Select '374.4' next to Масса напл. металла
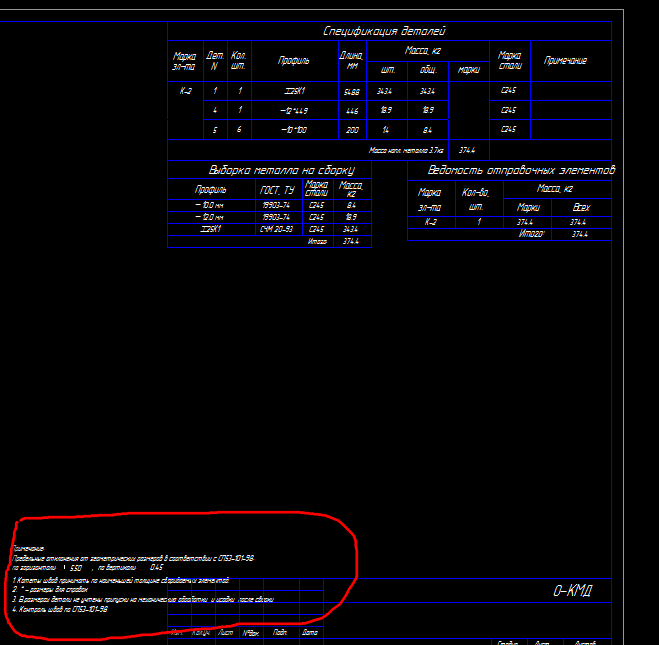 pos(467,150)
